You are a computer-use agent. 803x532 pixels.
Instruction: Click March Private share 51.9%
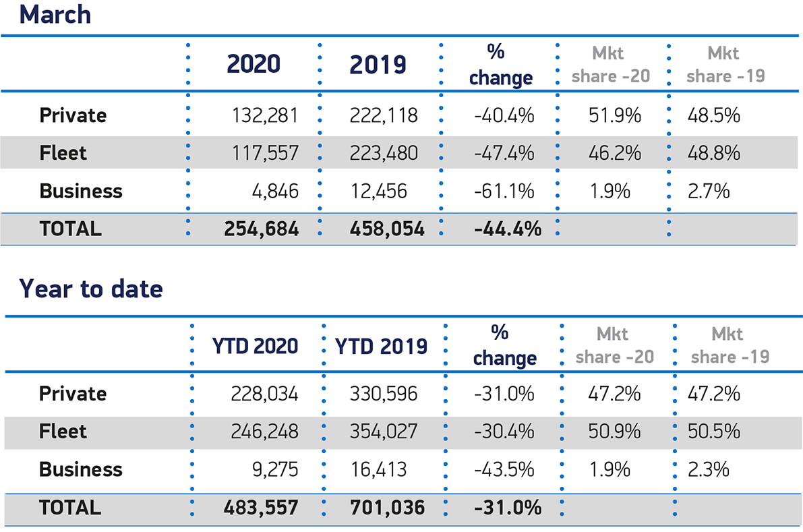tap(614, 116)
